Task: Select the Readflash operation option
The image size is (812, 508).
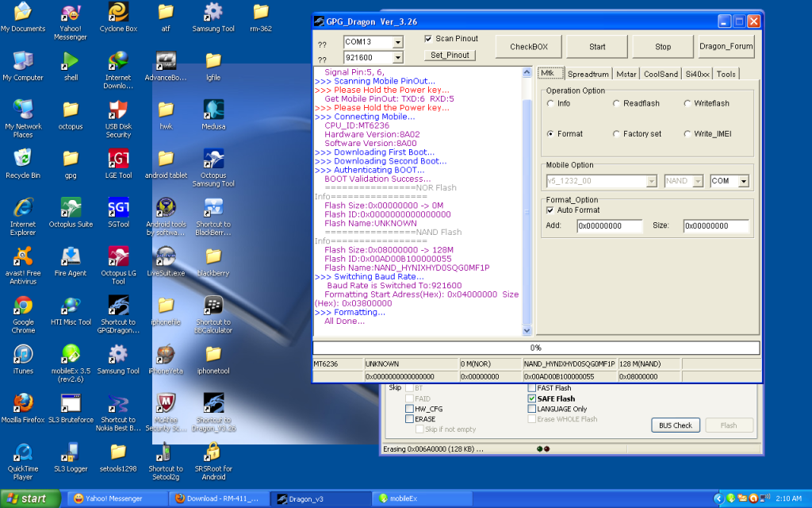Action: [x=616, y=103]
